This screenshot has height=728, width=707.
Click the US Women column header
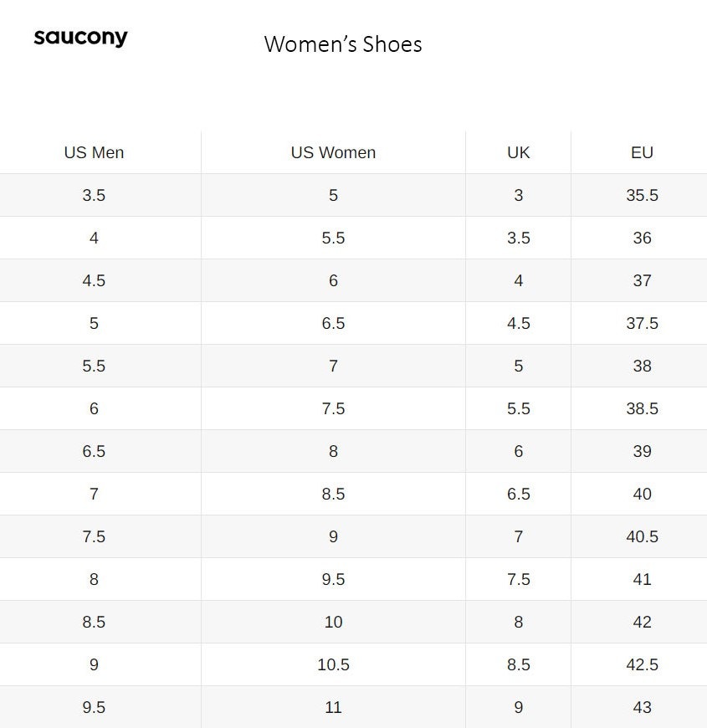tap(333, 152)
